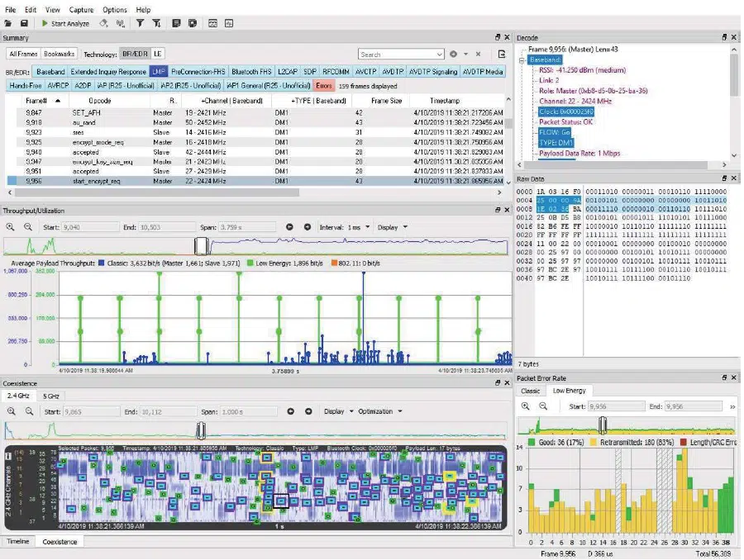Click next arrow in Throughput/Utilization toolbar
This screenshot has width=744, height=560.
pos(308,227)
